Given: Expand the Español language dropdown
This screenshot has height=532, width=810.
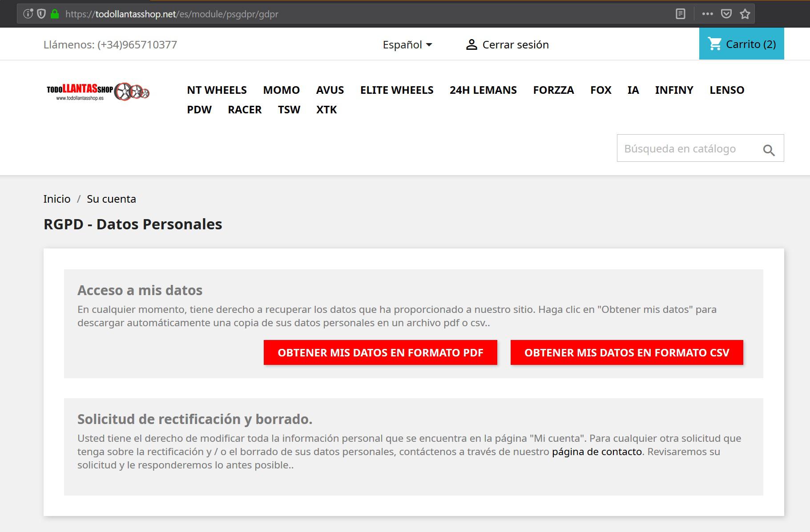Looking at the screenshot, I should [x=407, y=44].
